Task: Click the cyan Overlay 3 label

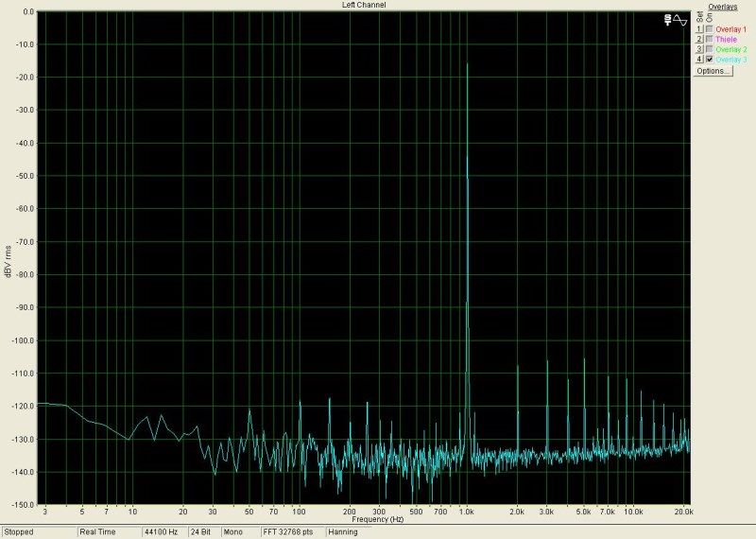Action: pyautogui.click(x=731, y=60)
